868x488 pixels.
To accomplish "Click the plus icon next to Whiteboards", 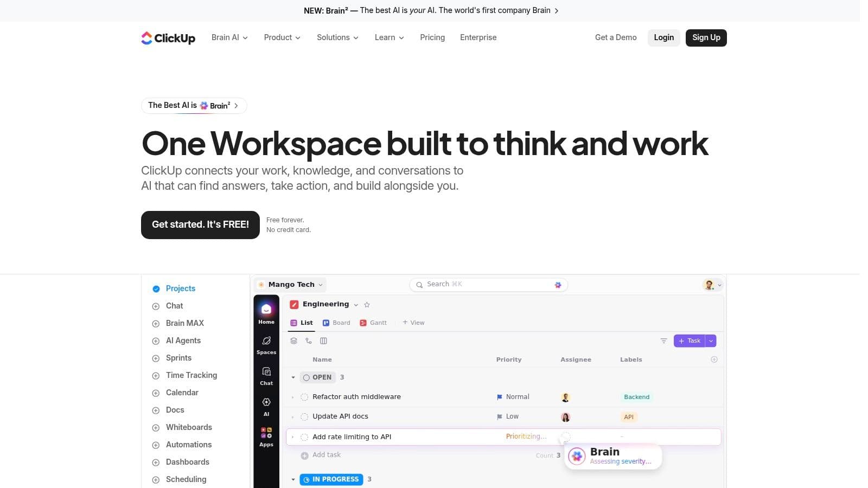I will pos(156,428).
